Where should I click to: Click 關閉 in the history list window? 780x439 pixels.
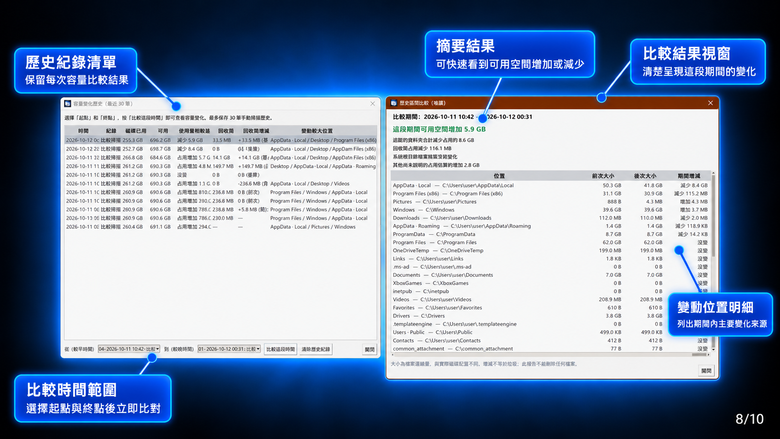[370, 350]
